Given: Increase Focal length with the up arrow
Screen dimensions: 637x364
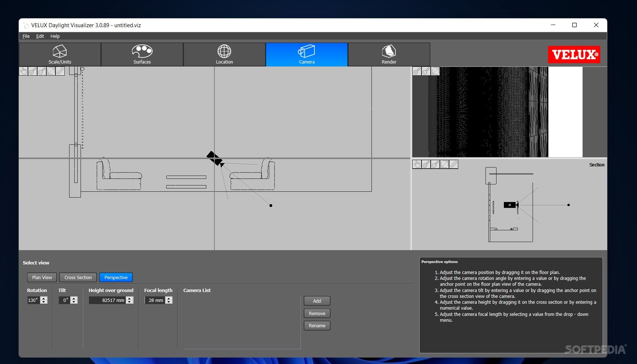Looking at the screenshot, I should [x=169, y=298].
